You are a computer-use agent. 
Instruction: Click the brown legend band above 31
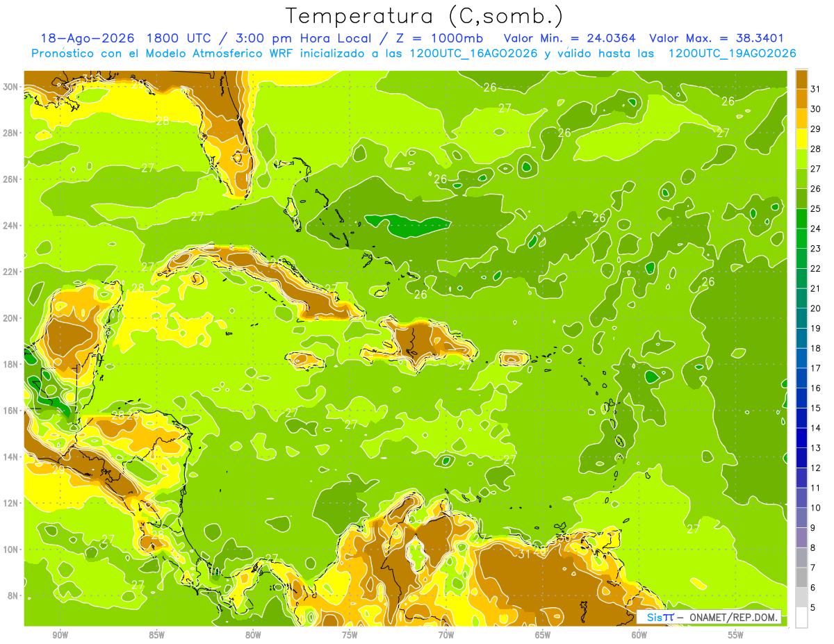[801, 79]
